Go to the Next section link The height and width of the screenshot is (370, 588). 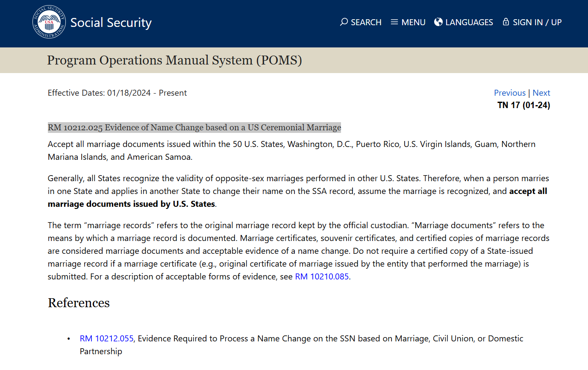point(541,93)
